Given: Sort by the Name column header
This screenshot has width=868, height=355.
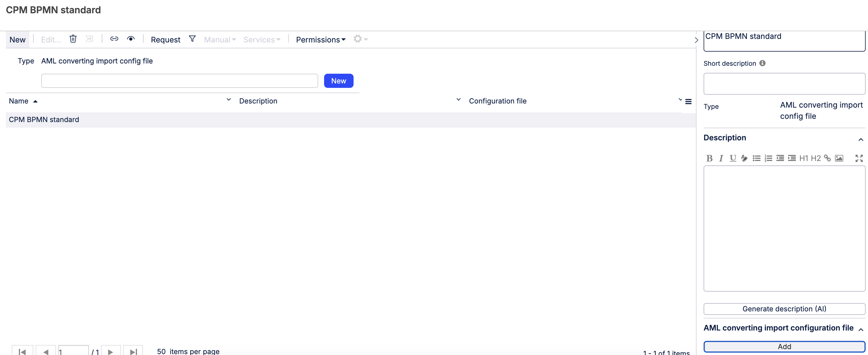Looking at the screenshot, I should pyautogui.click(x=19, y=101).
